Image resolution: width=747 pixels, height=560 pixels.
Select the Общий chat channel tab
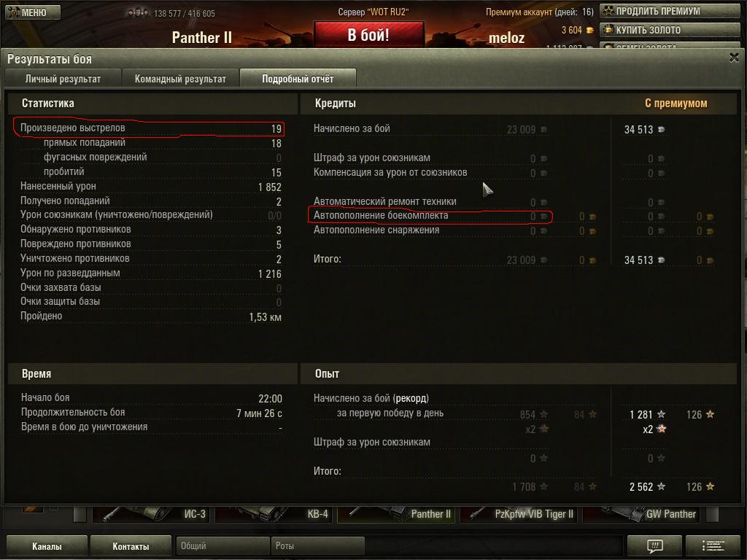click(x=222, y=545)
